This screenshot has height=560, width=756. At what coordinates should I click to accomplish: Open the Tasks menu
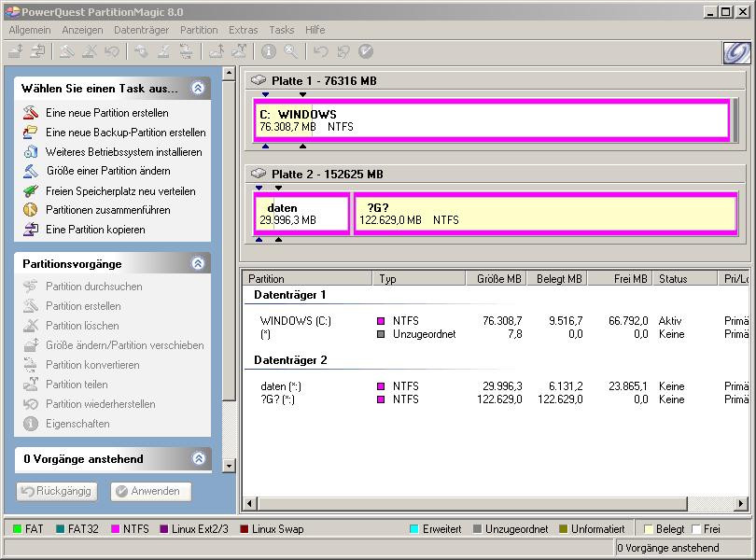282,30
